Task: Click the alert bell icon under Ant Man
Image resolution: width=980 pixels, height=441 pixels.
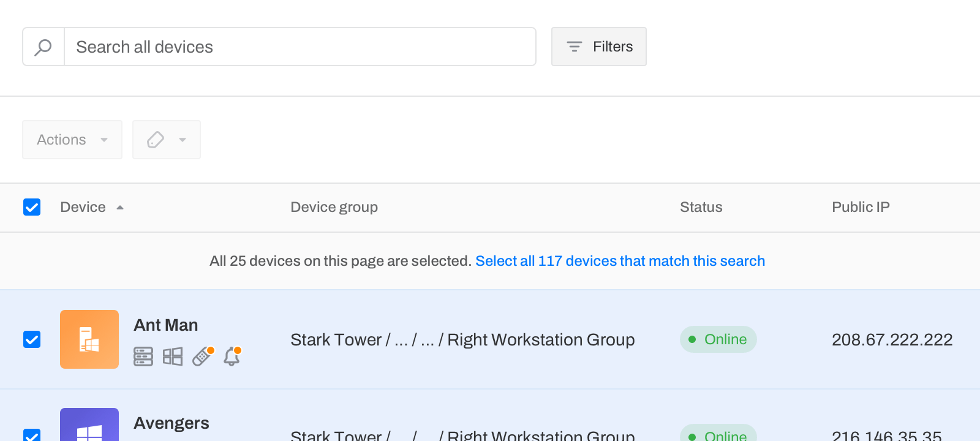Action: click(232, 356)
